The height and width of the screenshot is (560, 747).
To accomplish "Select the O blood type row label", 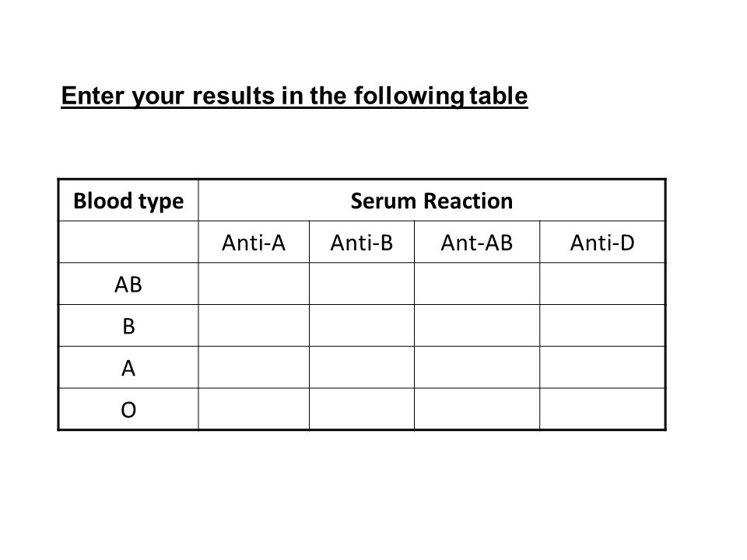I will (x=128, y=409).
